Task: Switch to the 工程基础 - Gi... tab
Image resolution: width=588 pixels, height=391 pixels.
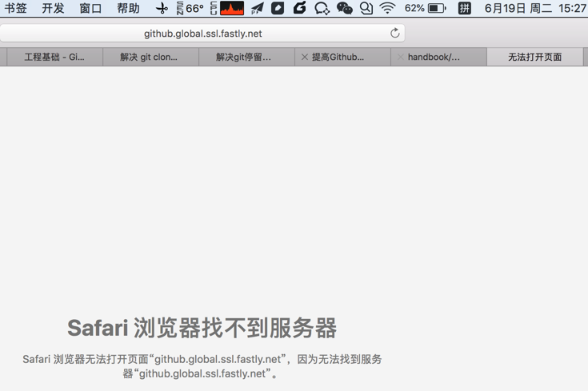Action: [54, 57]
